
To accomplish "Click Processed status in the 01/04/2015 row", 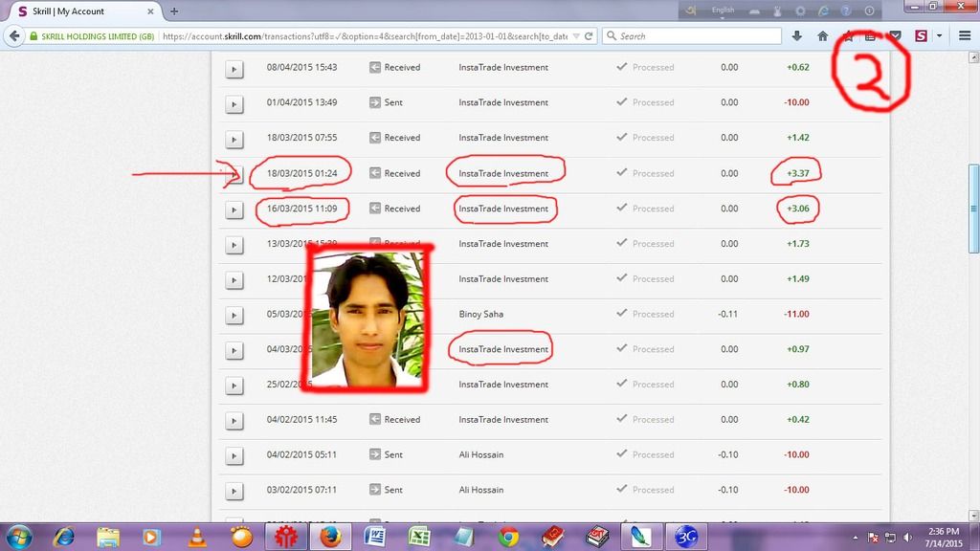I will pos(653,102).
